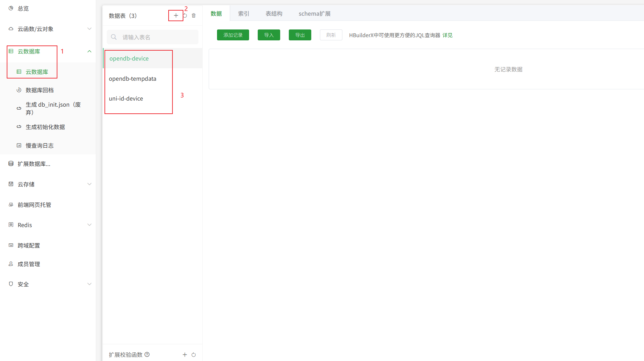Select the opendb-tempdata table
The height and width of the screenshot is (361, 644).
(x=132, y=78)
